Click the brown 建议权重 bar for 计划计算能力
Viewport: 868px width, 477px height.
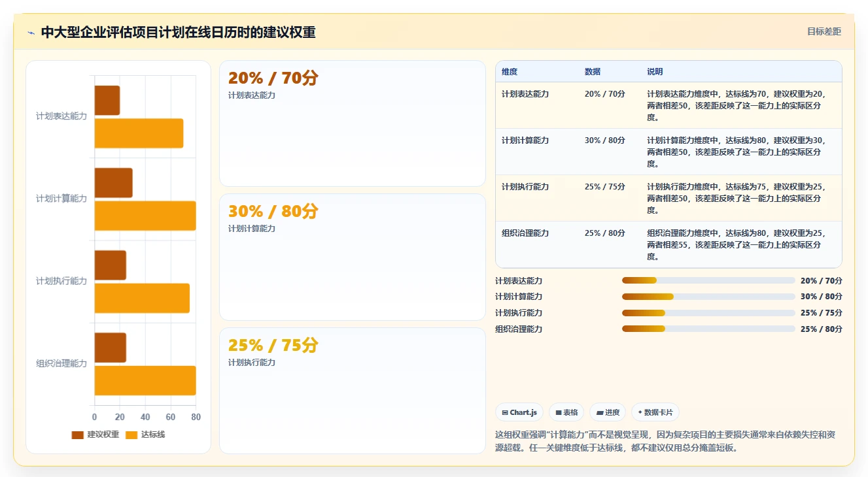114,183
